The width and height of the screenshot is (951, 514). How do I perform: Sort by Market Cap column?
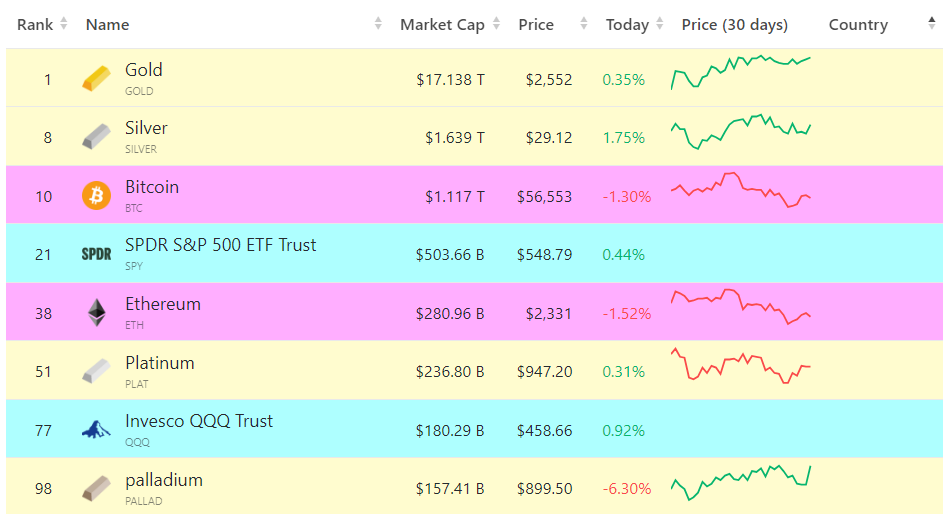[442, 25]
